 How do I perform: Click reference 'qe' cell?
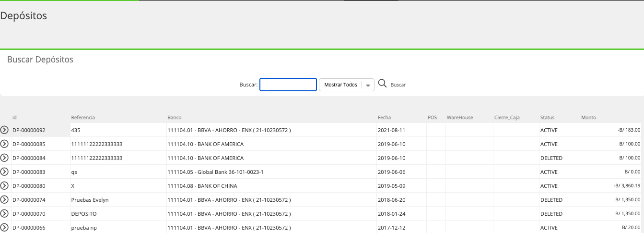[118, 172]
